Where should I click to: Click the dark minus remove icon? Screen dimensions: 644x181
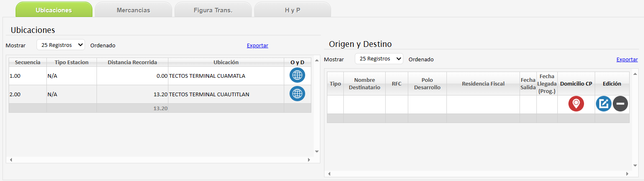(620, 104)
